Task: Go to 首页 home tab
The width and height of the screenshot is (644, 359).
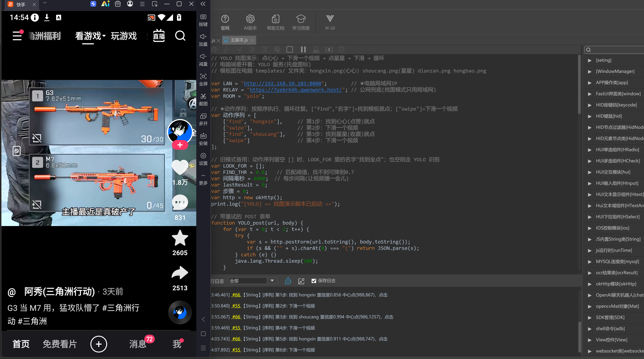Action: click(x=21, y=344)
